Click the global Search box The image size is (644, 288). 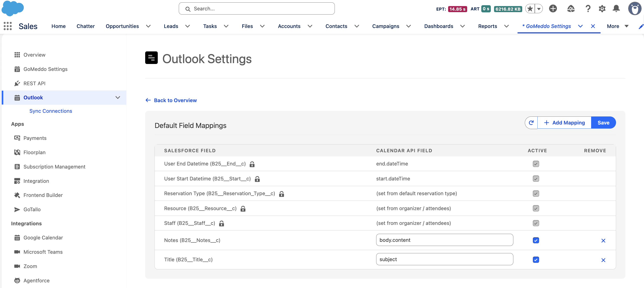(257, 9)
